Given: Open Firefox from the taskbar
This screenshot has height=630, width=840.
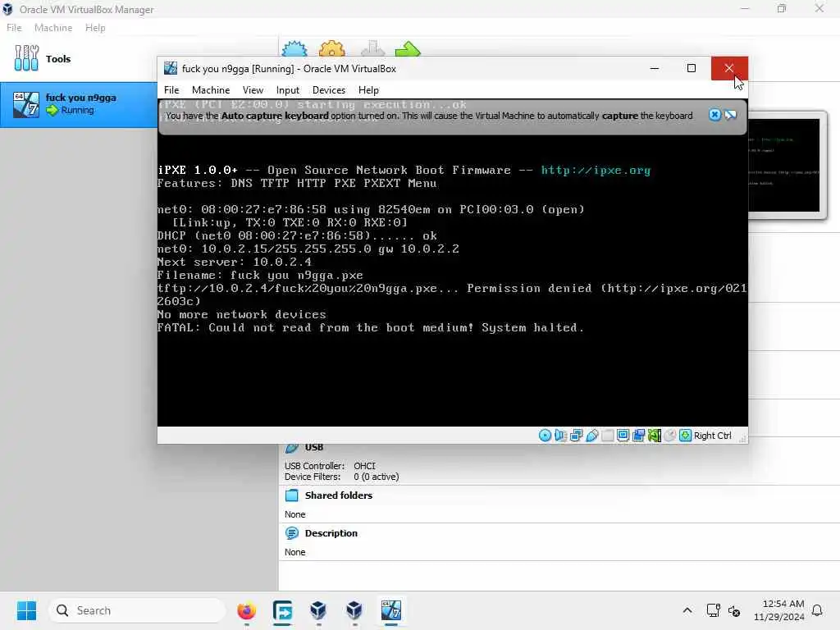Looking at the screenshot, I should [x=246, y=610].
